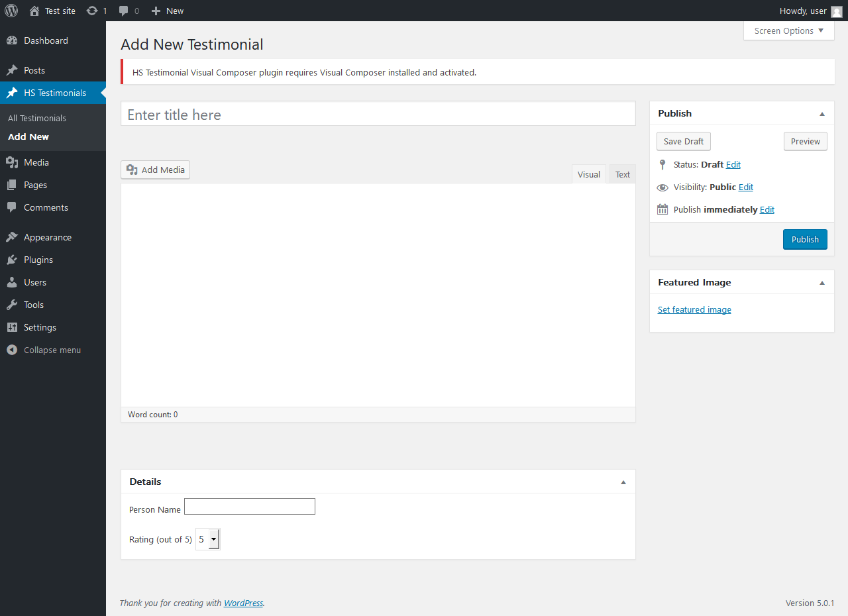
Task: Click the Media icon in sidebar
Action: coord(12,162)
